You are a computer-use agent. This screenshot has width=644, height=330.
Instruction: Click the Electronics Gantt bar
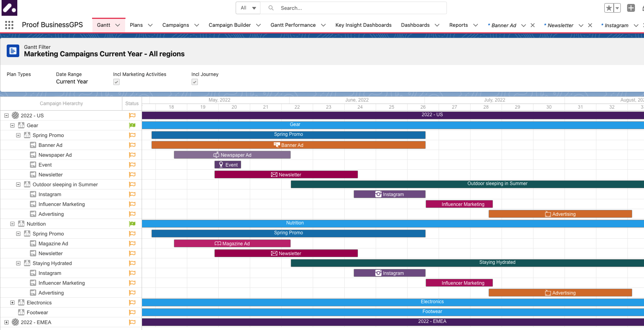pyautogui.click(x=393, y=302)
